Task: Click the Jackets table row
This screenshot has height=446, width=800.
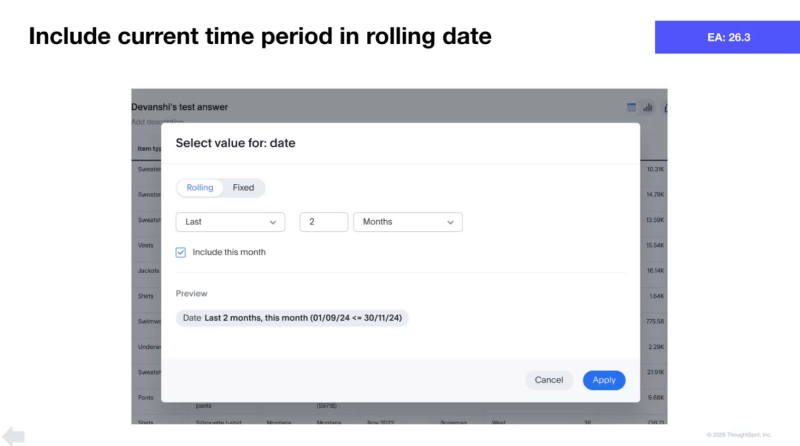Action: tap(147, 270)
